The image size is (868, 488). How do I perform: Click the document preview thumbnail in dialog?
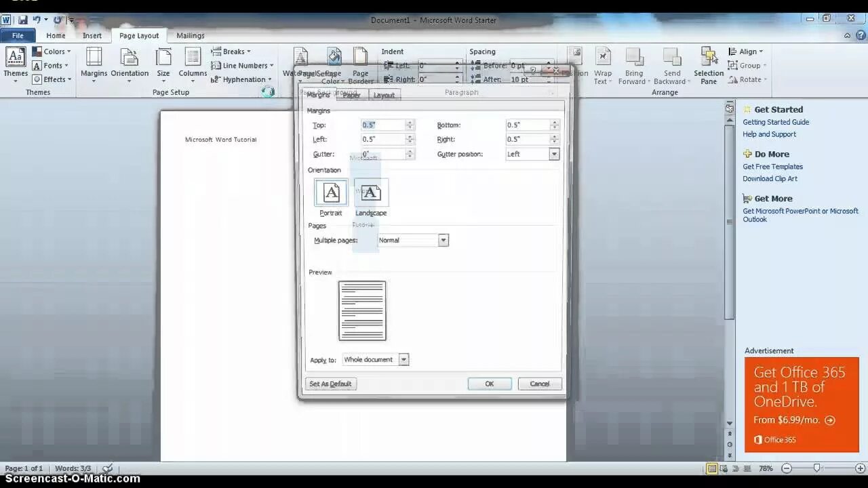tap(362, 310)
